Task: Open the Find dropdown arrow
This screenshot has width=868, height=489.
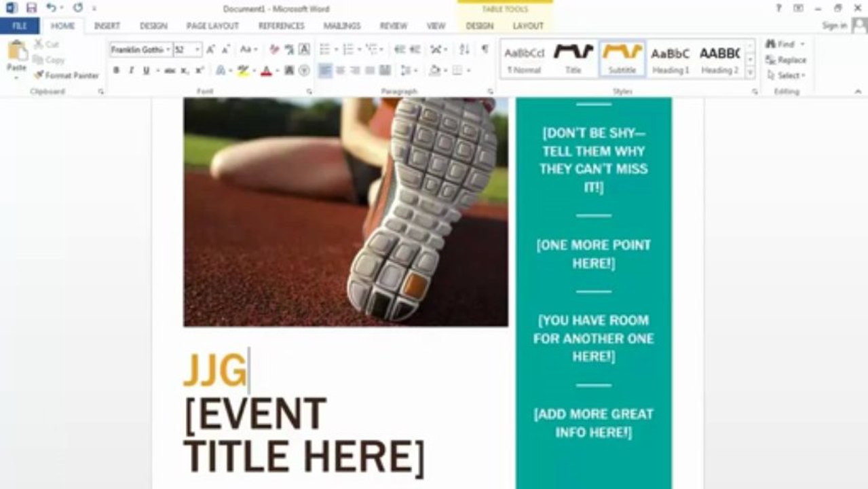Action: (801, 44)
